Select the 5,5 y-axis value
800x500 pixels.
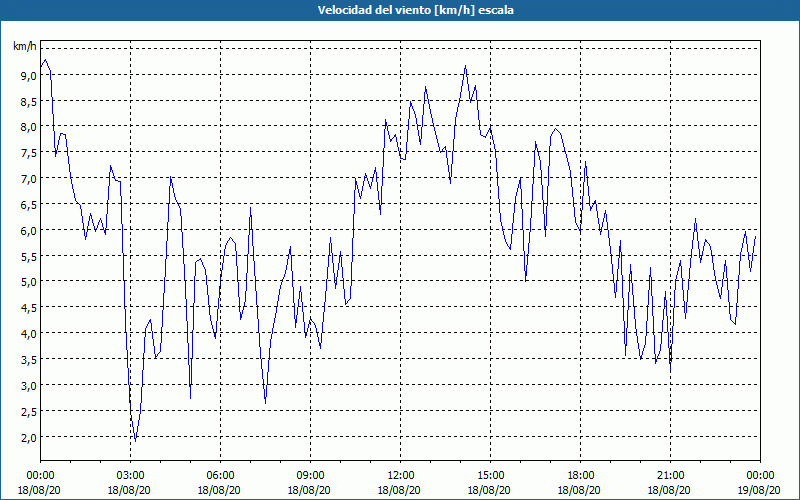(28, 257)
